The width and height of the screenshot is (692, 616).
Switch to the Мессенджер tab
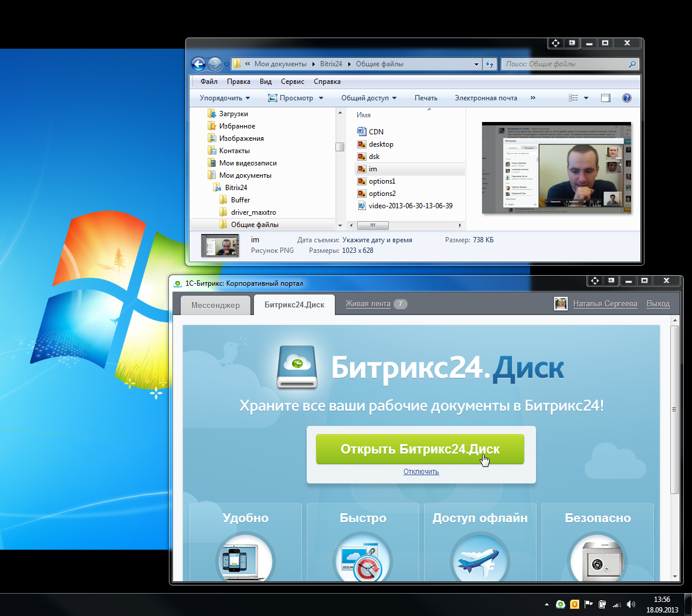[x=215, y=305]
